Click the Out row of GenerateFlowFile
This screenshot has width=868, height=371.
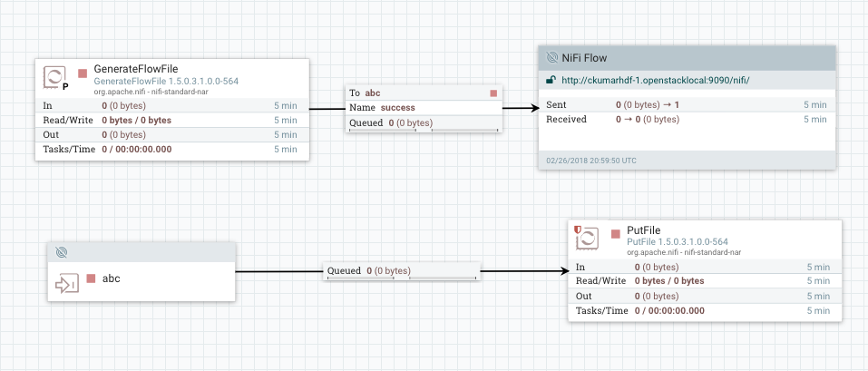point(172,134)
